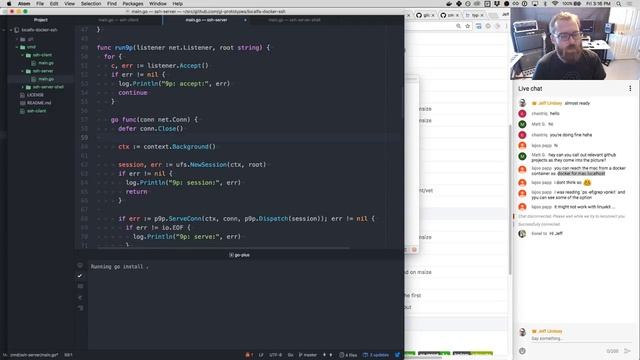
Task: Open the Find menu
Action: click(x=112, y=3)
